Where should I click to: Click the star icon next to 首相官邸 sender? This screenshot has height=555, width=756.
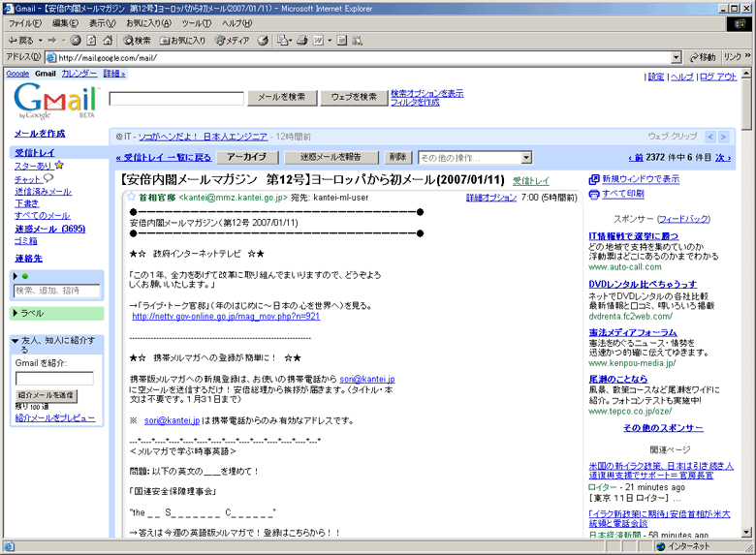click(131, 197)
